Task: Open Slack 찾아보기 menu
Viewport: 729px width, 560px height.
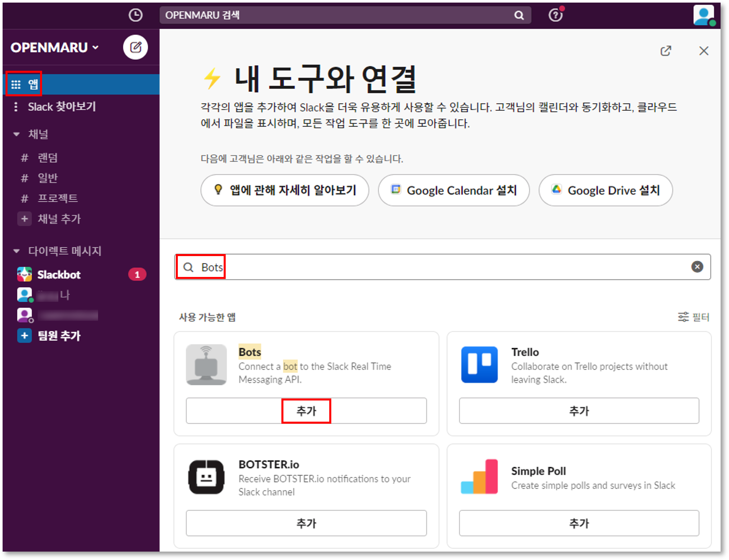Action: click(x=61, y=107)
